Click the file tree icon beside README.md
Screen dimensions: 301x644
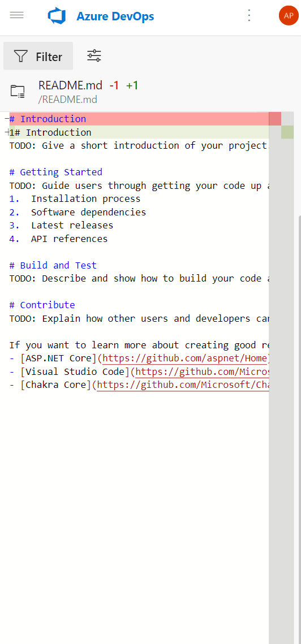point(18,91)
